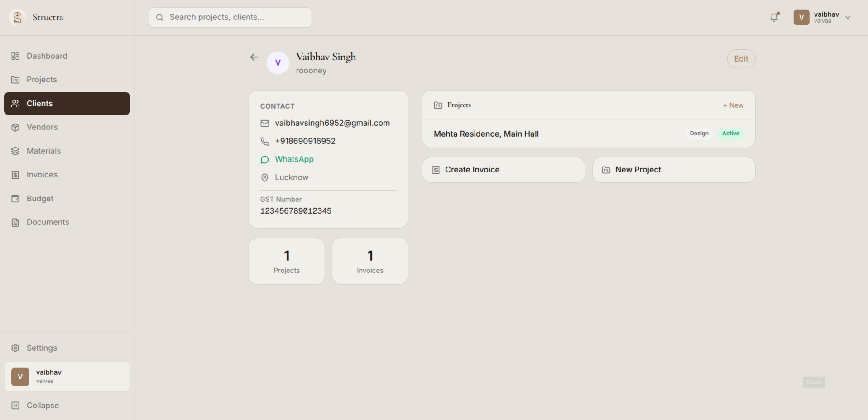The image size is (868, 420).
Task: Click the V avatar in the sidebar user card
Action: coord(20,377)
